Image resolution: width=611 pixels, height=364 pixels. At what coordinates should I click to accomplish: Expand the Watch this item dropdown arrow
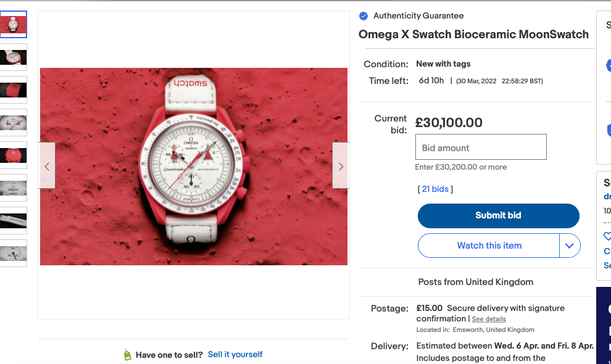570,246
